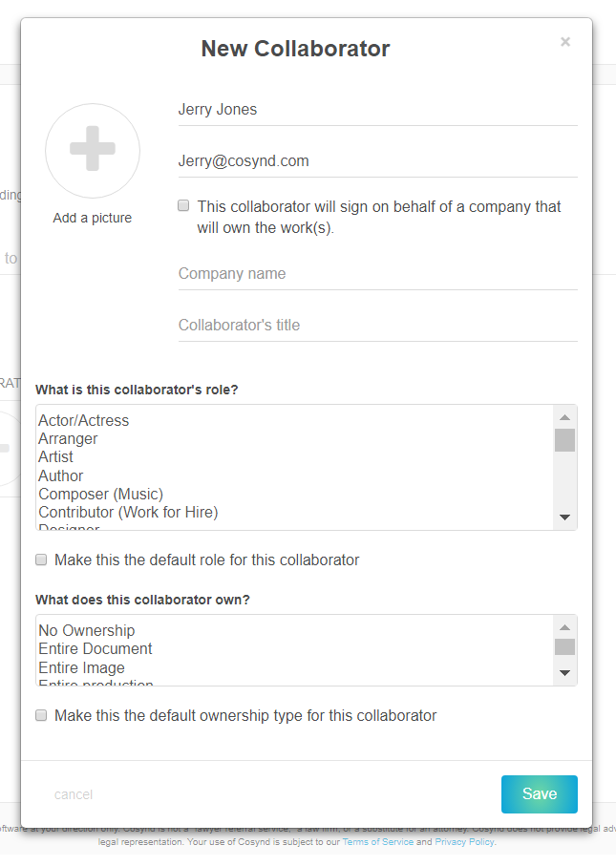Viewport: 616px width, 866px height.
Task: Click the cancel link
Action: click(74, 794)
